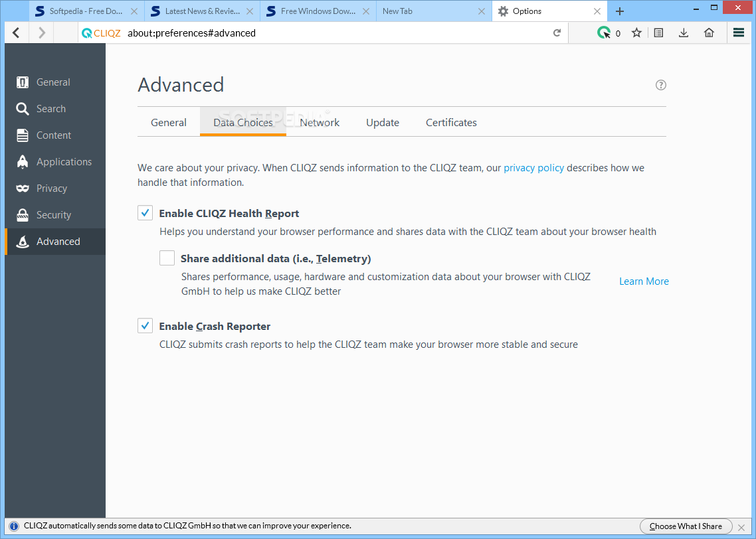Click the Learn More link
This screenshot has width=756, height=539.
[644, 281]
